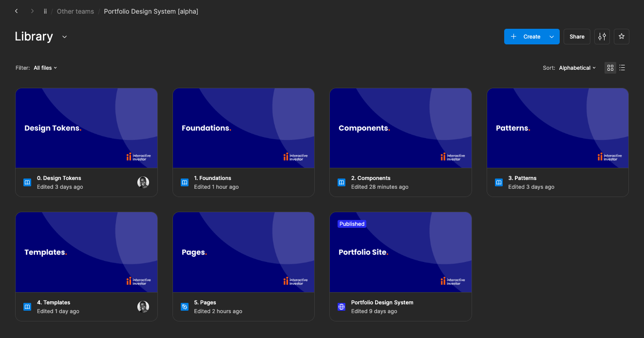Click the back navigation arrow
Viewport: 644px width, 338px height.
click(17, 11)
